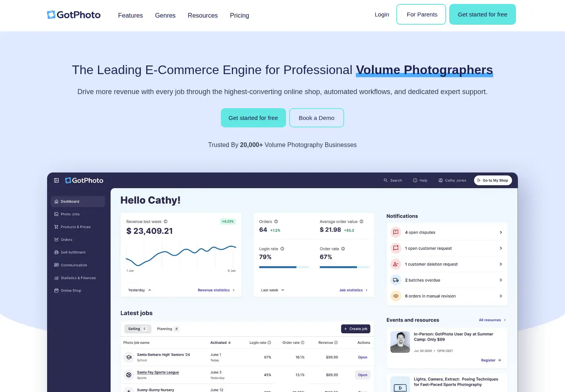Expand the 1 open customer request chevron
The width and height of the screenshot is (565, 392).
[x=501, y=248]
